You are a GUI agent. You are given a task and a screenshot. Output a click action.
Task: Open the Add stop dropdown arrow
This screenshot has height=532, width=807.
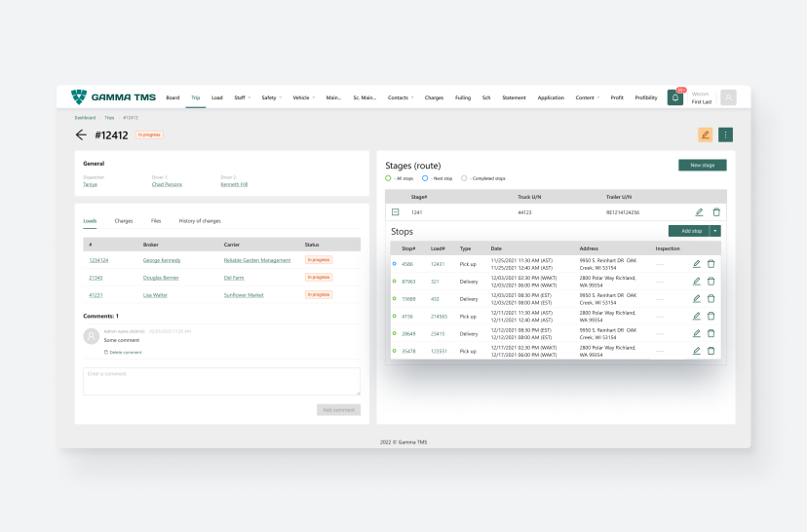tap(716, 231)
